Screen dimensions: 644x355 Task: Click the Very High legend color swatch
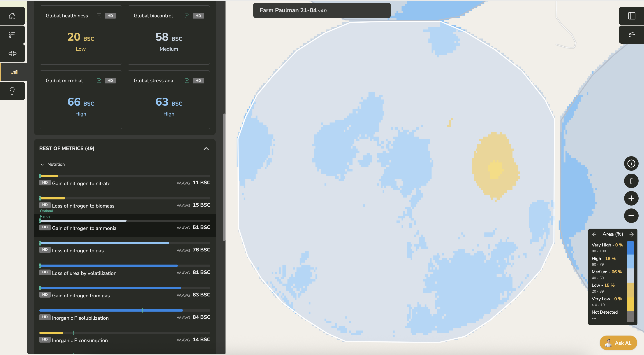click(x=630, y=248)
